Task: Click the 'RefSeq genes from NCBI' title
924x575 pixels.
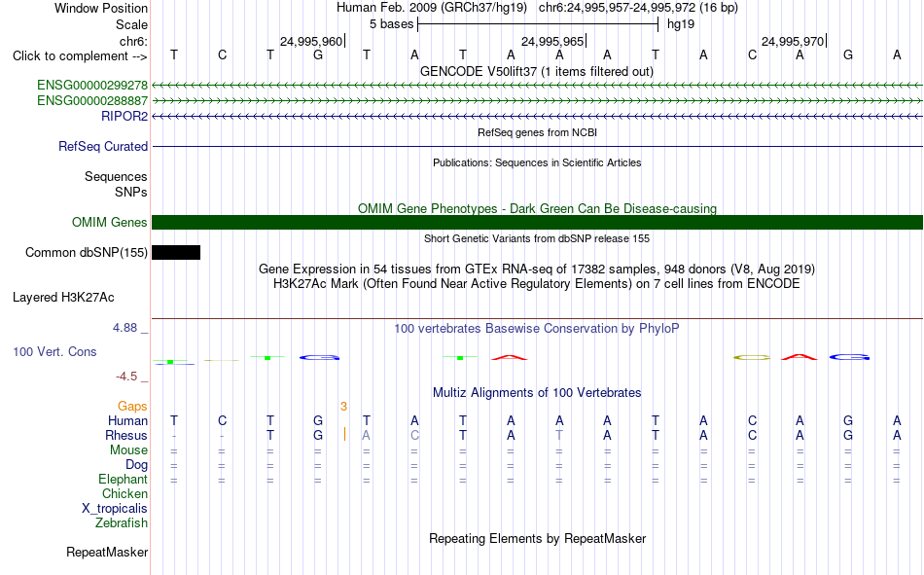Action: [538, 132]
